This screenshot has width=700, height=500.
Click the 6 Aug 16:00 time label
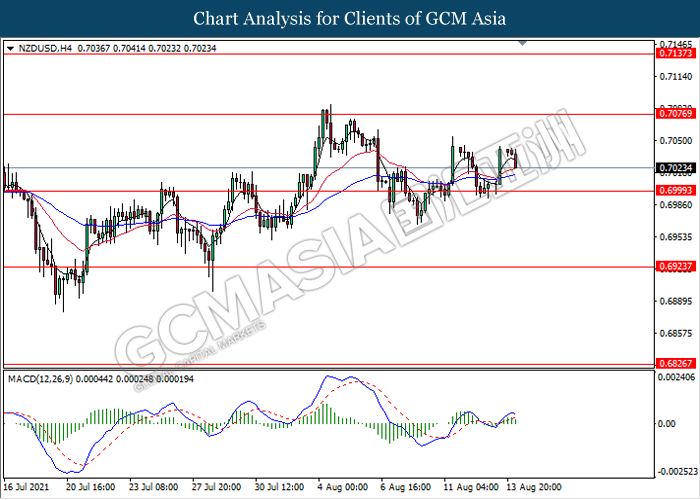405,487
